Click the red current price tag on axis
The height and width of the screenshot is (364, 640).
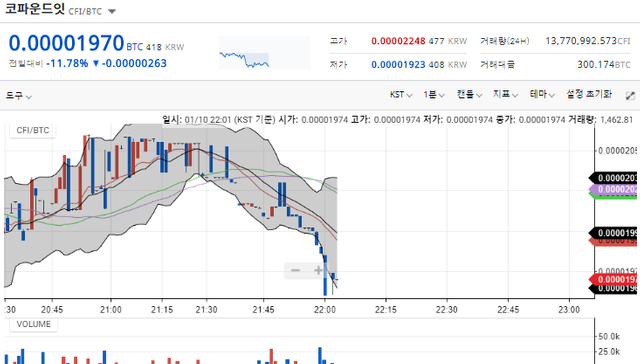tap(614, 279)
